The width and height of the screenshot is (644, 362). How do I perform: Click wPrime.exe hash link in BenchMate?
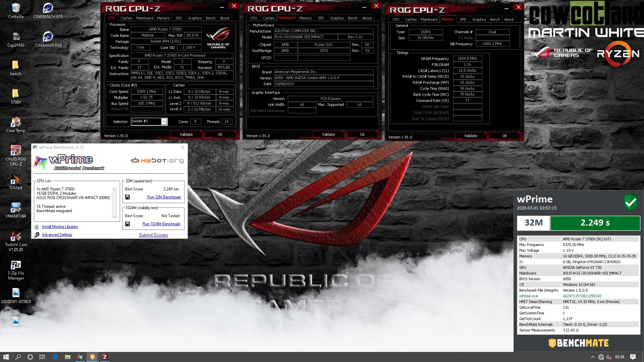(582, 296)
